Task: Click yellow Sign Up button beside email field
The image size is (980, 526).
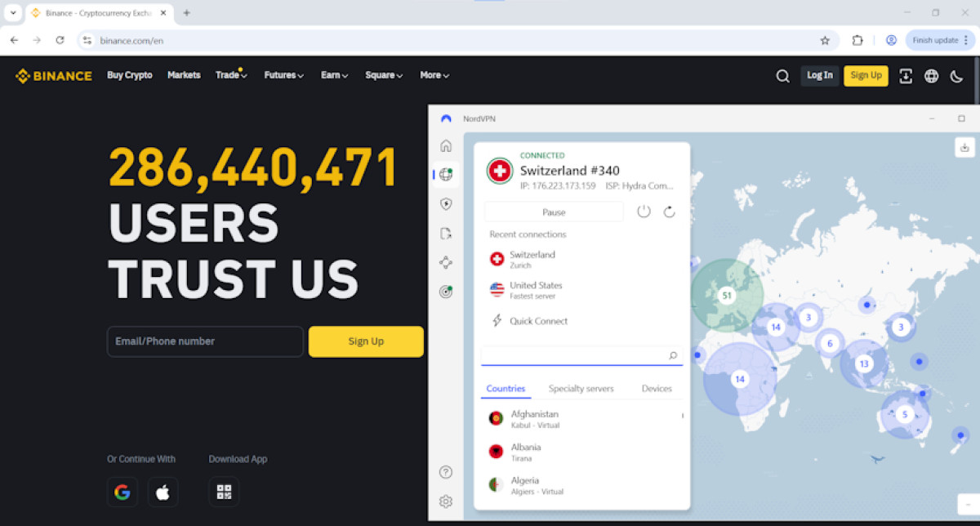Action: (x=366, y=341)
